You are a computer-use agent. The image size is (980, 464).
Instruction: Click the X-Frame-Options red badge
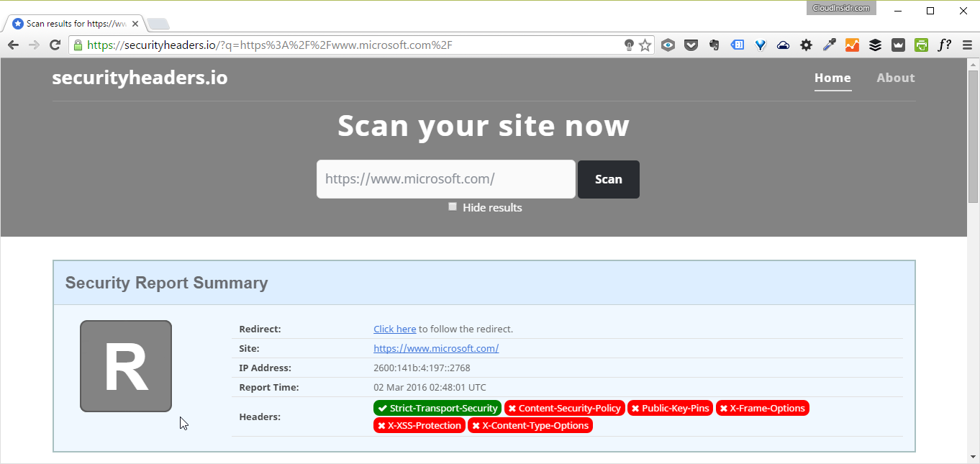point(763,408)
